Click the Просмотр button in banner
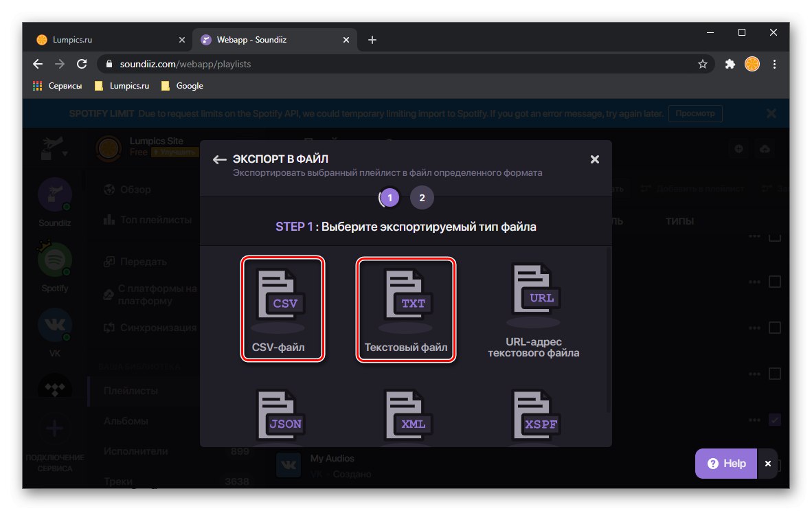Image resolution: width=812 pixels, height=511 pixels. [x=695, y=113]
